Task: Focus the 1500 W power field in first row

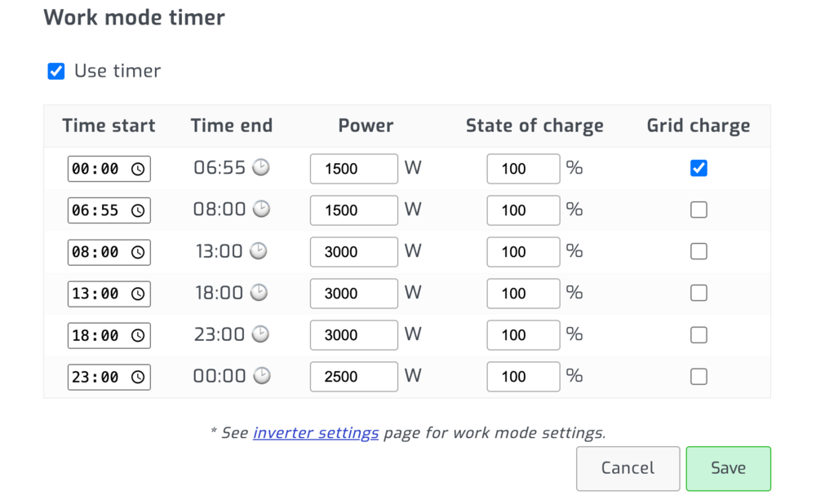Action: pos(353,169)
